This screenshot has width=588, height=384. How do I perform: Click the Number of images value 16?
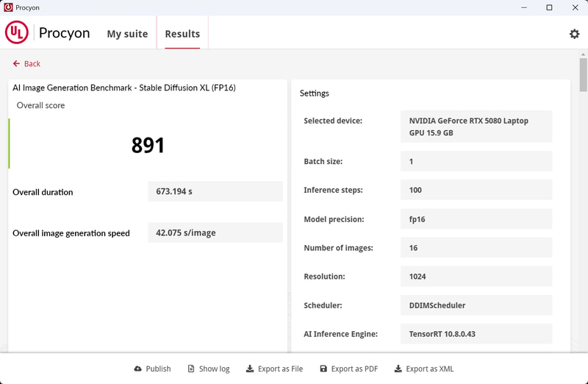click(476, 248)
